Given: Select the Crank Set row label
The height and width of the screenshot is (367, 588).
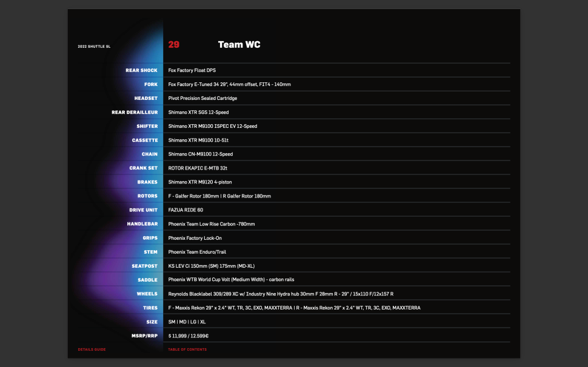Looking at the screenshot, I should [143, 168].
